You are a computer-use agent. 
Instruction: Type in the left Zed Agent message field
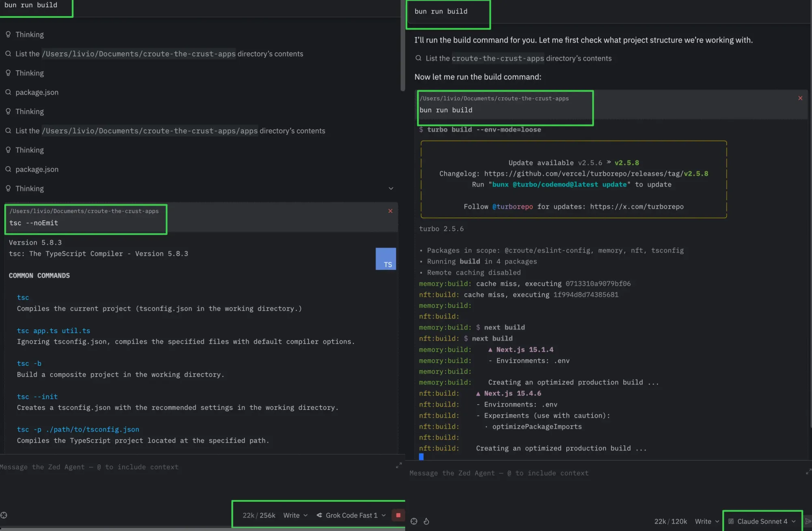point(162,467)
